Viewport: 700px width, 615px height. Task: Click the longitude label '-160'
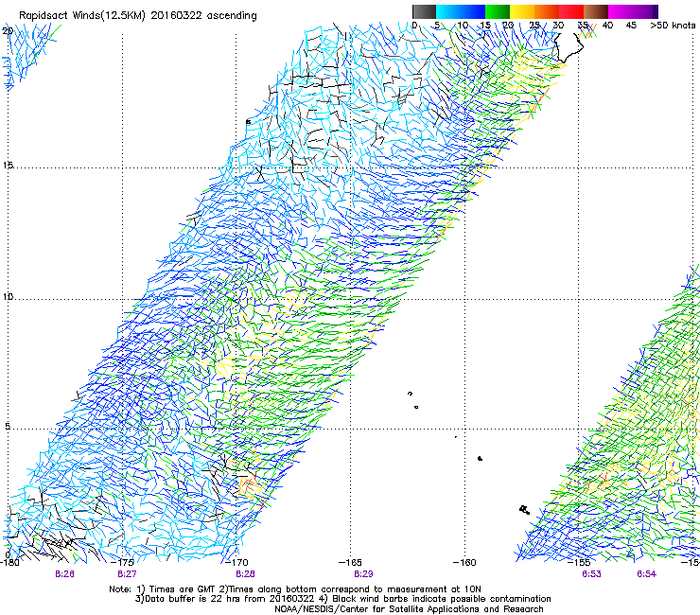tap(464, 562)
